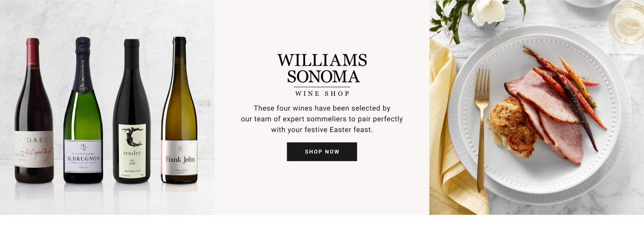Click the Dashe Les Enfants Terribles label
The image size is (644, 242).
[34, 149]
